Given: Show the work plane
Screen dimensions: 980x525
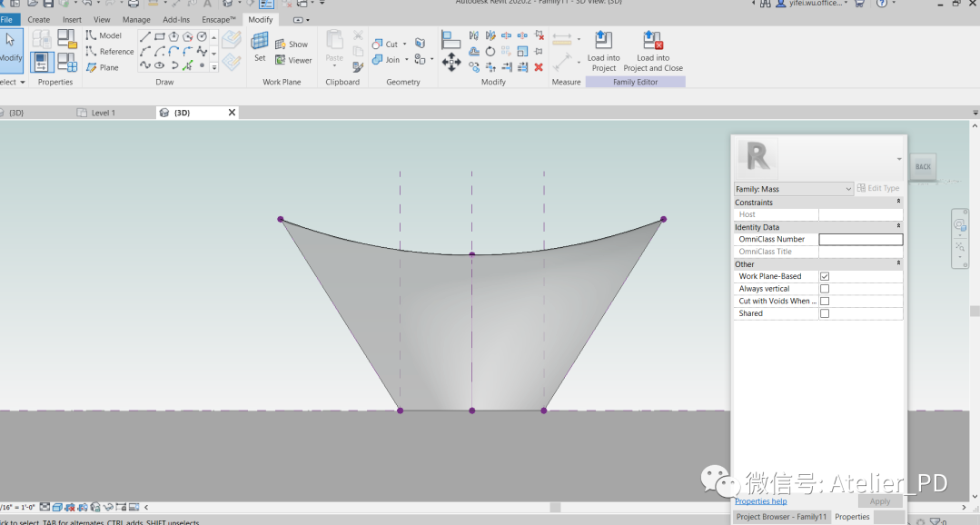Looking at the screenshot, I should (x=292, y=45).
